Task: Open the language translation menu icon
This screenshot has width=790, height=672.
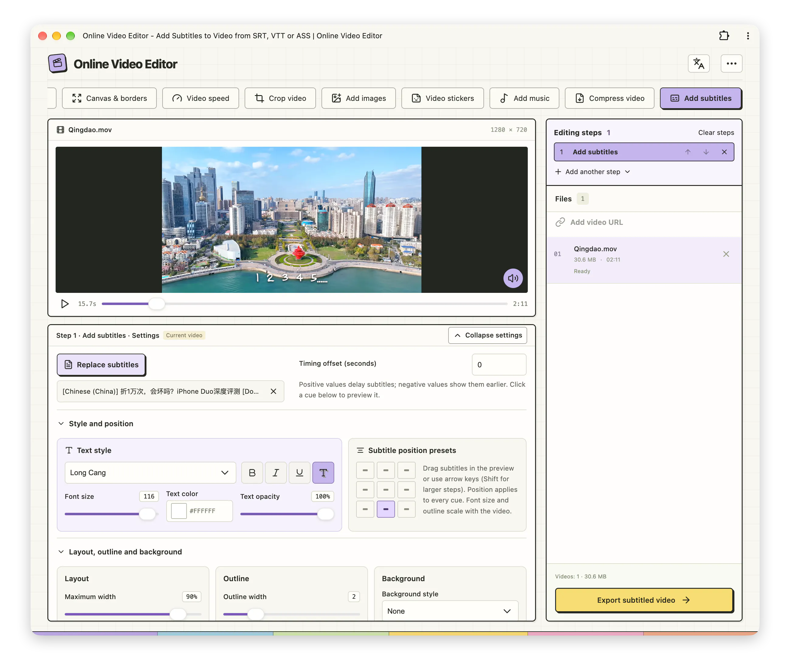Action: (698, 63)
